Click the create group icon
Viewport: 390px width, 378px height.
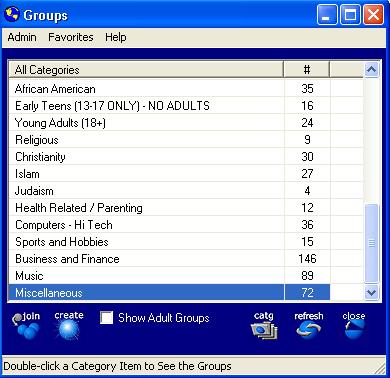pos(69,325)
